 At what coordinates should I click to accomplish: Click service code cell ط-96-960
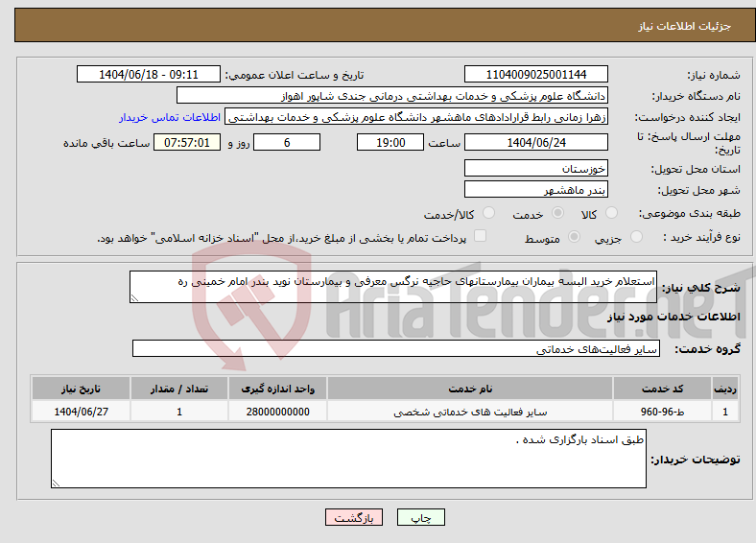(663, 412)
